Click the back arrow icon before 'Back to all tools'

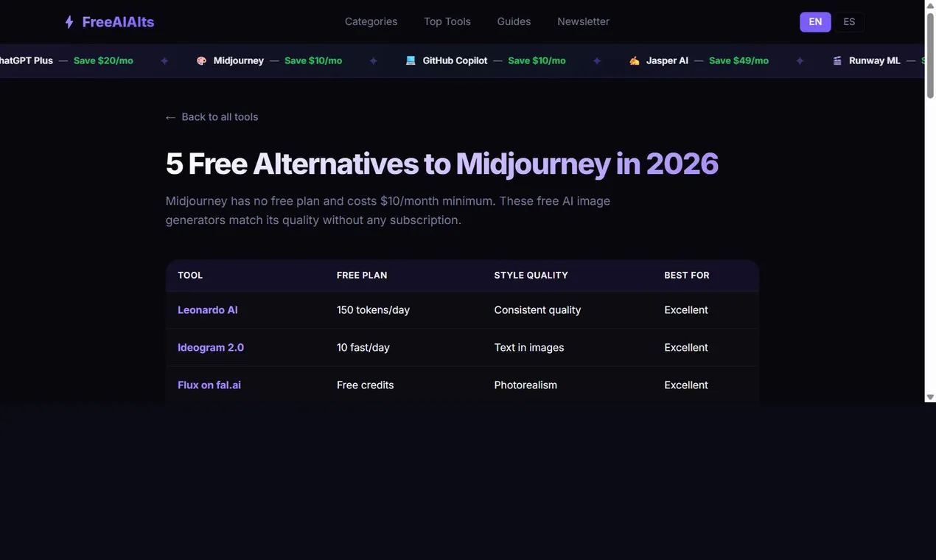[x=171, y=117]
